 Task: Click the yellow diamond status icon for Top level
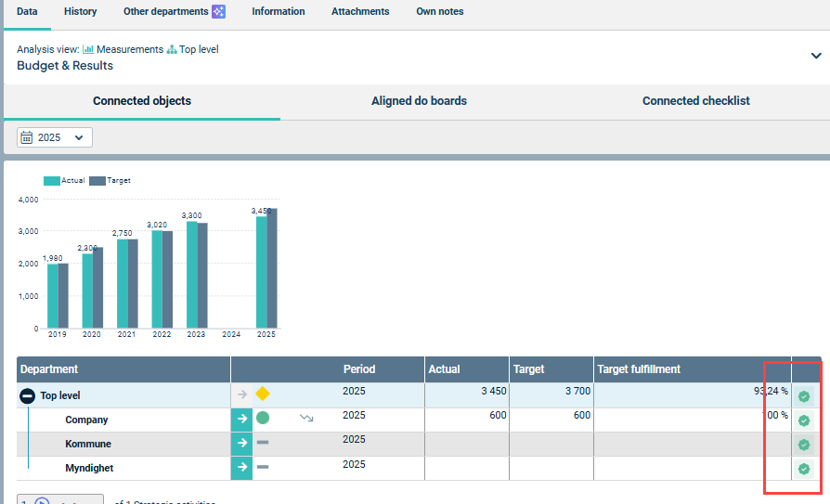tap(263, 394)
